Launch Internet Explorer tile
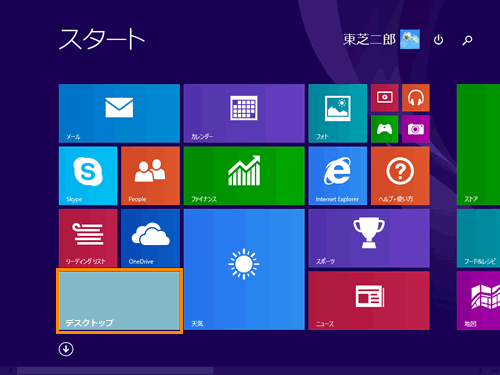500x375 pixels. [x=338, y=176]
